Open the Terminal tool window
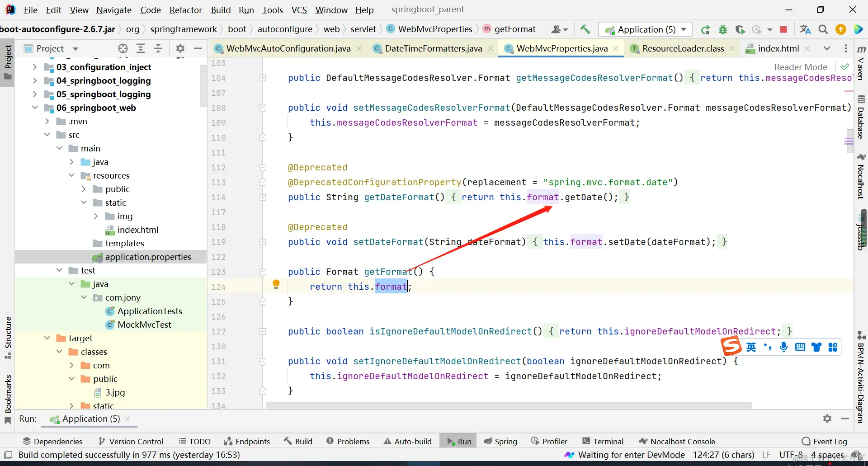This screenshot has width=868, height=466. point(603,441)
